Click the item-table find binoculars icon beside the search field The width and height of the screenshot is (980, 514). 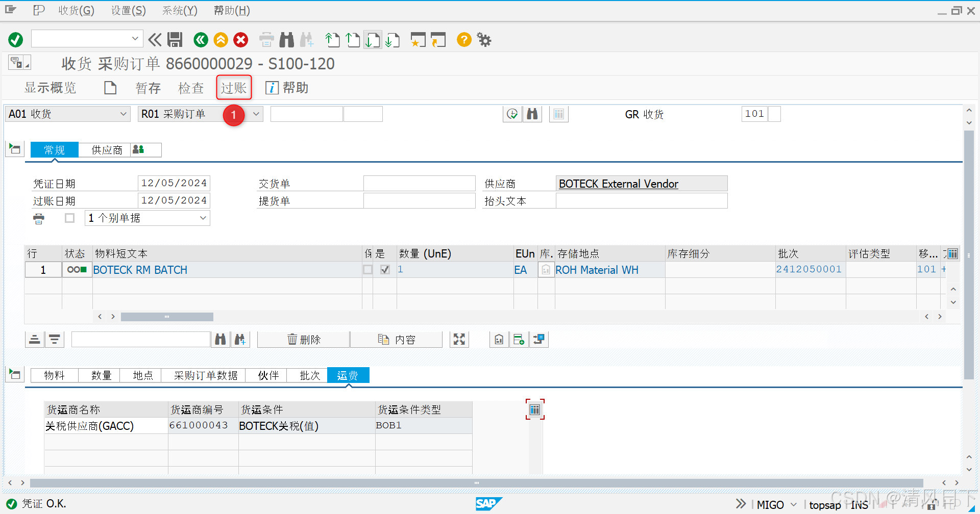[x=220, y=339]
